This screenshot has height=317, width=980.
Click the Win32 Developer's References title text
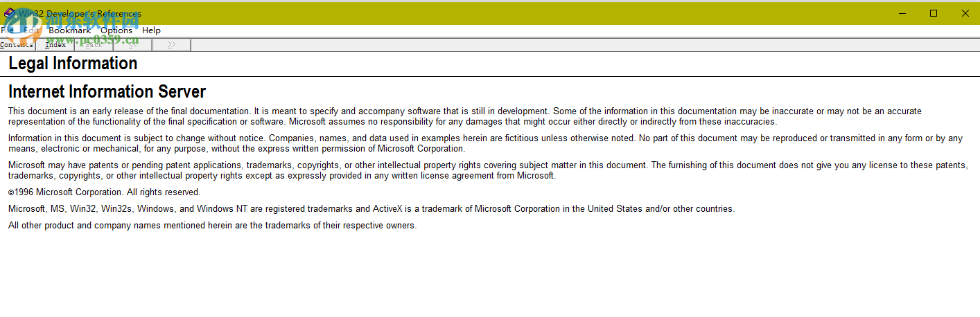[80, 13]
